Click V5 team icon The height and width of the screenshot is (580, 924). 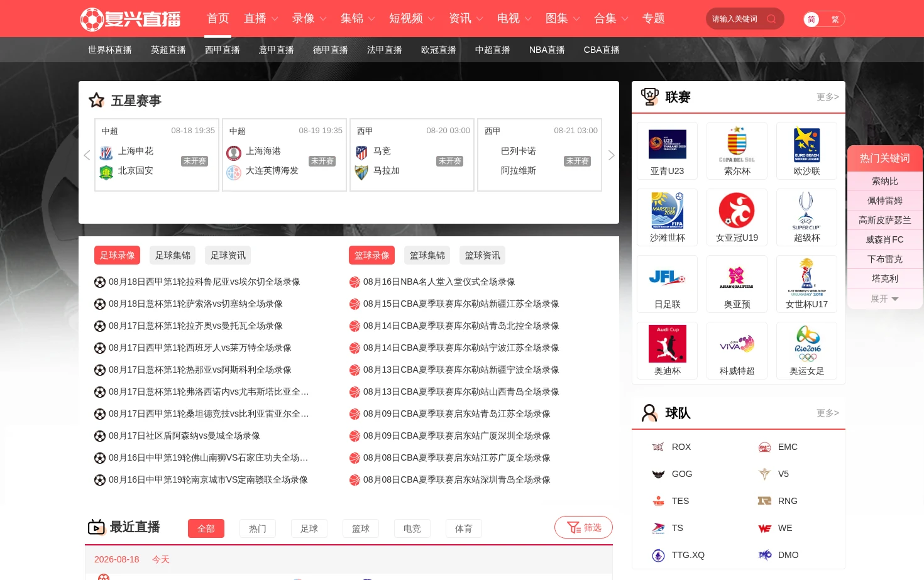coord(764,474)
